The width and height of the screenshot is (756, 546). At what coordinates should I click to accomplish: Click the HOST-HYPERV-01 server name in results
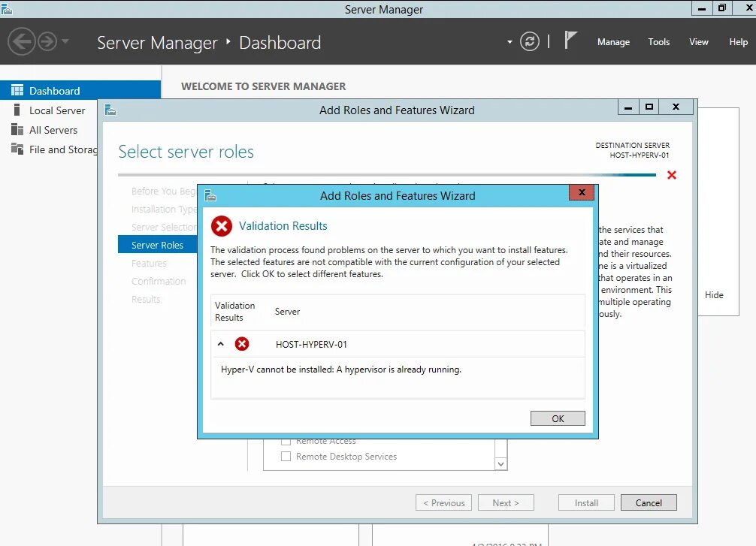pos(311,344)
